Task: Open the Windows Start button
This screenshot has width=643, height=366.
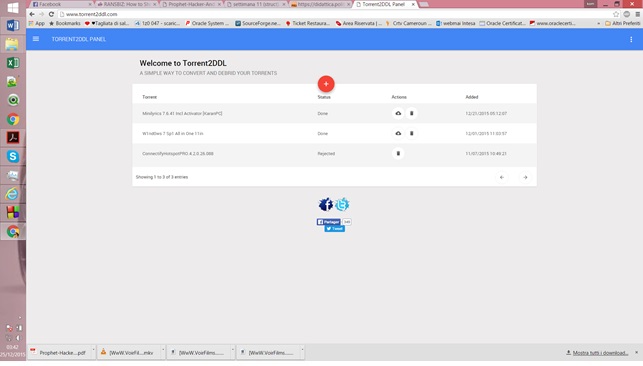Action: click(x=13, y=8)
